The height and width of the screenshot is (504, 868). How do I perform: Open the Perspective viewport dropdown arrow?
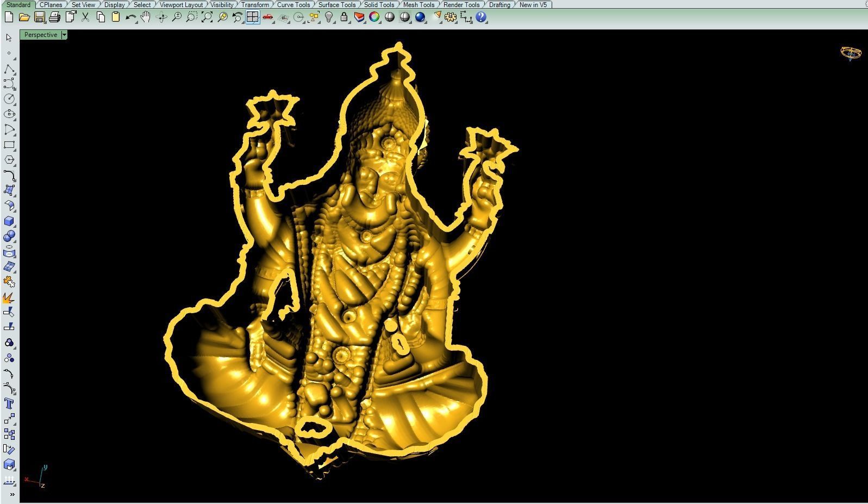coord(64,35)
